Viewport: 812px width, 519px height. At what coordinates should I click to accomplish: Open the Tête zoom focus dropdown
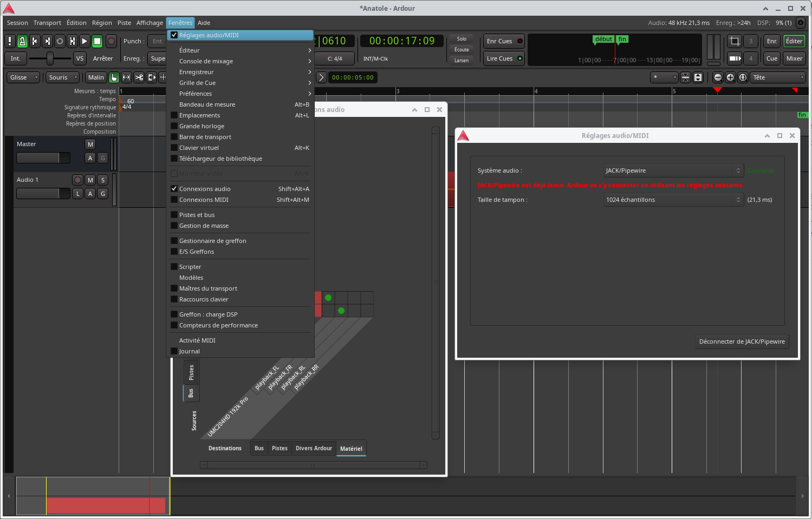778,77
